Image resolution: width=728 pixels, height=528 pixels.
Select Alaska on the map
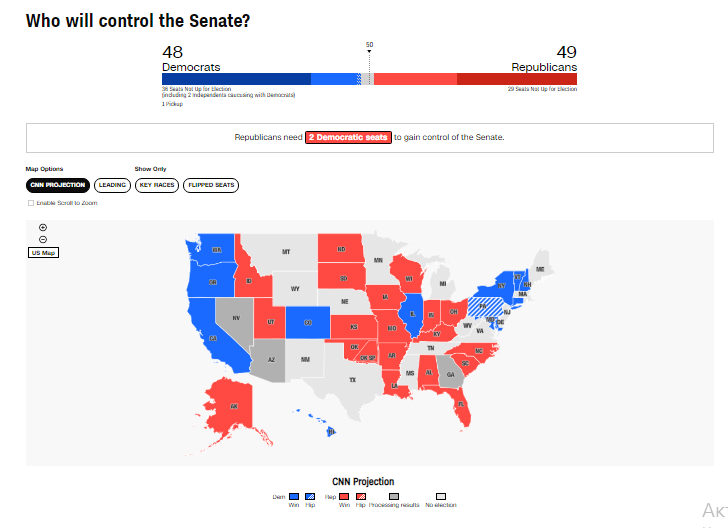tap(233, 403)
